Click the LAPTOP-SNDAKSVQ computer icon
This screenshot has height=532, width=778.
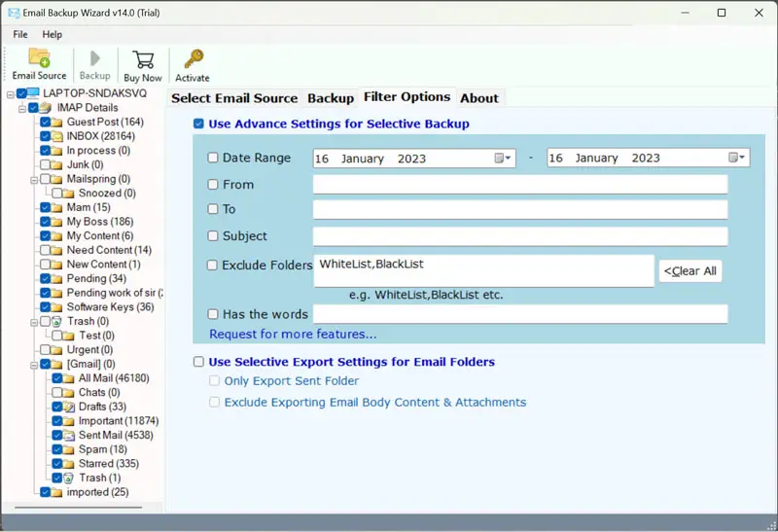tap(35, 93)
